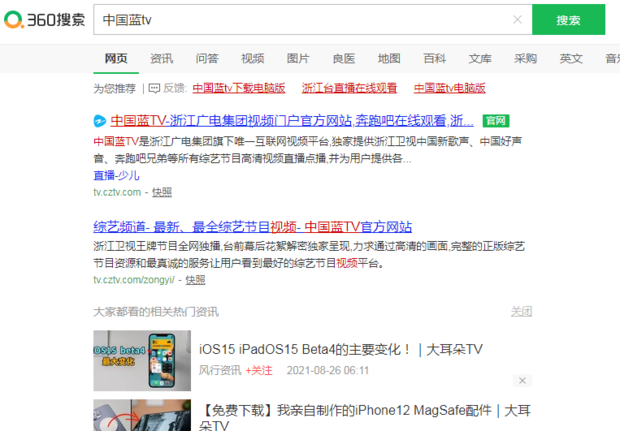Screen dimensions: 620x431
Task: Open suggestion 中国蓝tv电脑版
Action: pos(450,88)
